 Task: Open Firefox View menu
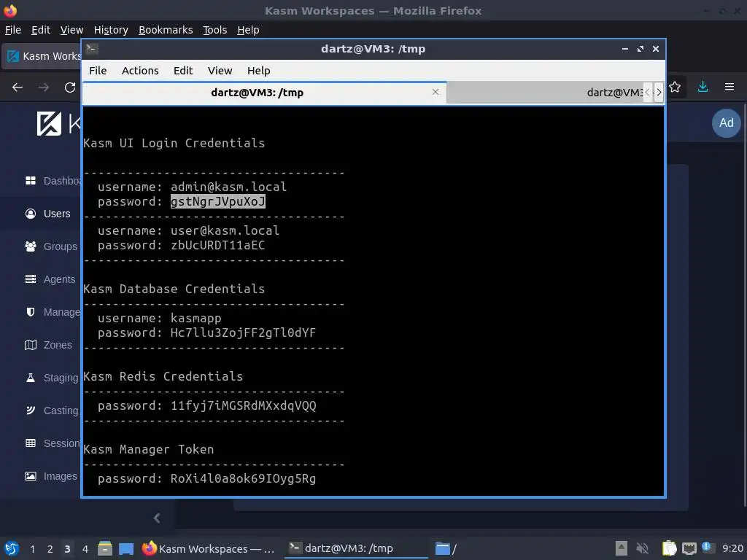(72, 30)
